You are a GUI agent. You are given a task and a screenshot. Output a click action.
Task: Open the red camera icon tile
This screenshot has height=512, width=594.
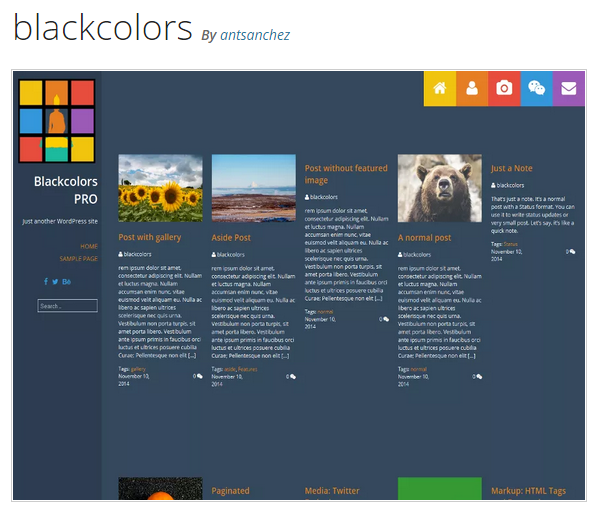504,89
